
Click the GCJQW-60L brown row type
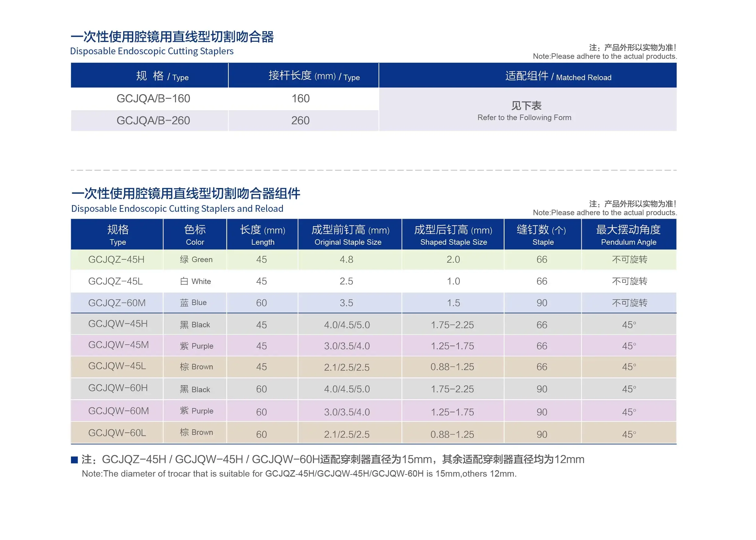click(117, 433)
